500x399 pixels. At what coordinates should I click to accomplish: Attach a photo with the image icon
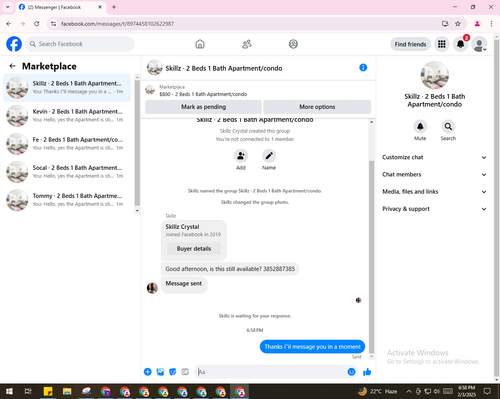pyautogui.click(x=160, y=372)
